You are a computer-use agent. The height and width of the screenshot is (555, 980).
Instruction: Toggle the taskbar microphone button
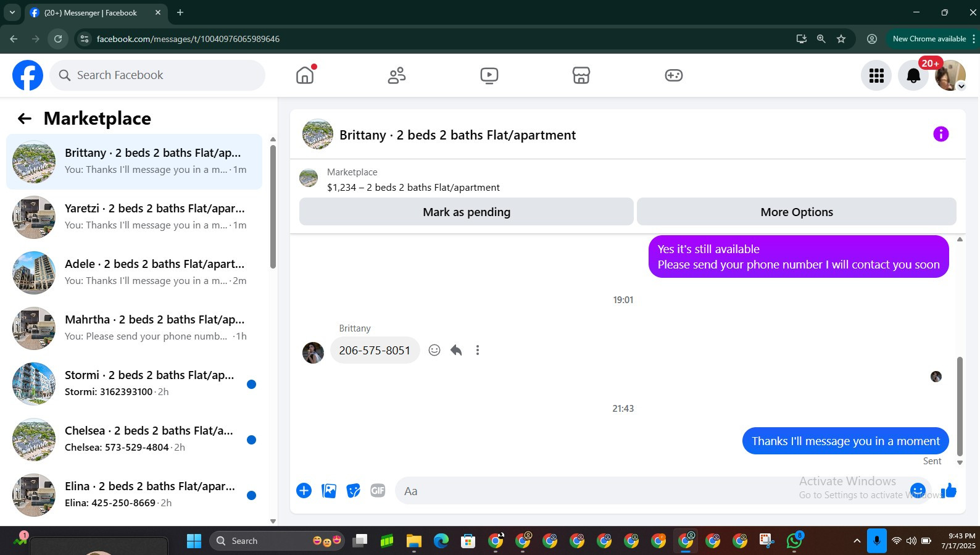click(x=876, y=541)
